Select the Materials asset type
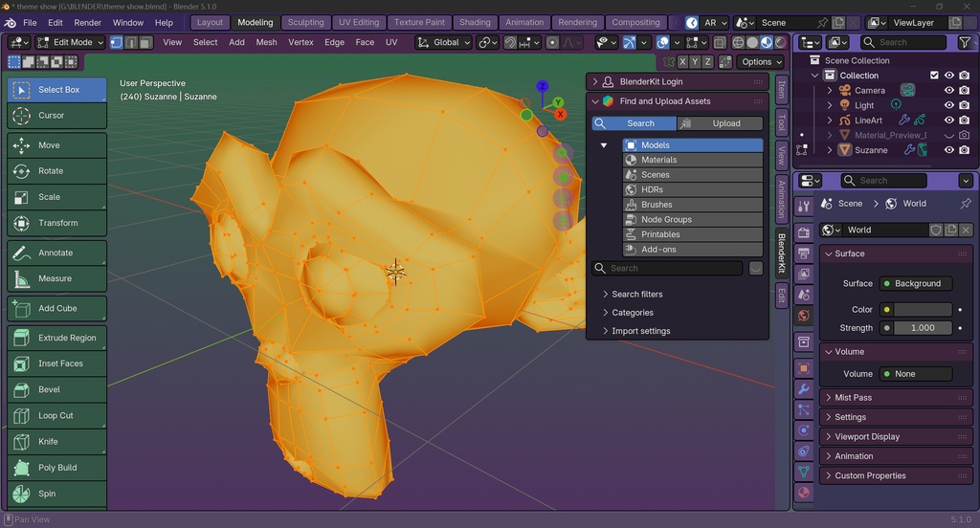Viewport: 980px width, 528px height. 693,160
